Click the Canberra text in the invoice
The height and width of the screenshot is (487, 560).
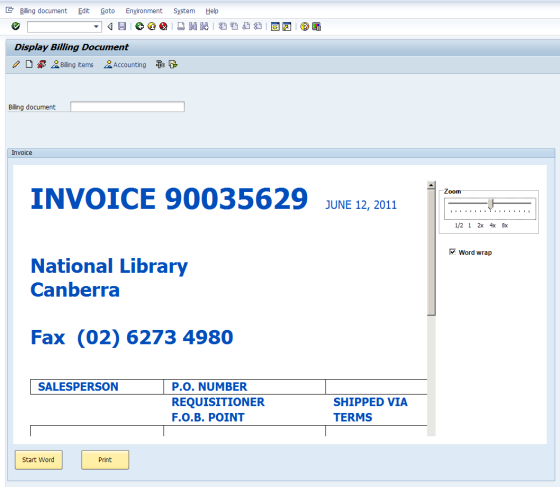click(x=75, y=290)
